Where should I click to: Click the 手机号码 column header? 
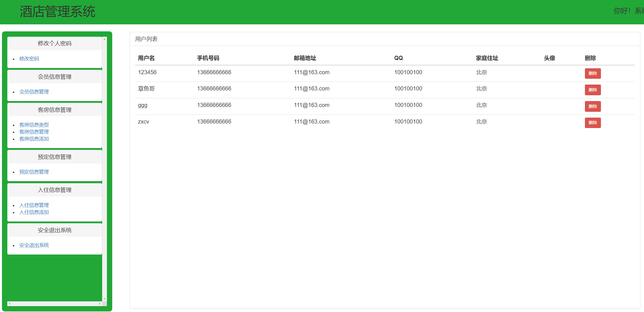pos(208,58)
